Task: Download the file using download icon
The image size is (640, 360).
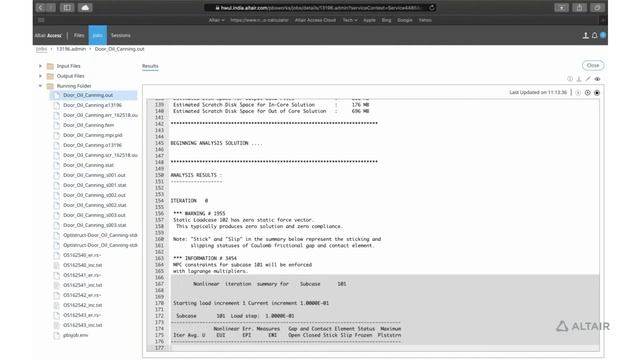Action: [579, 79]
